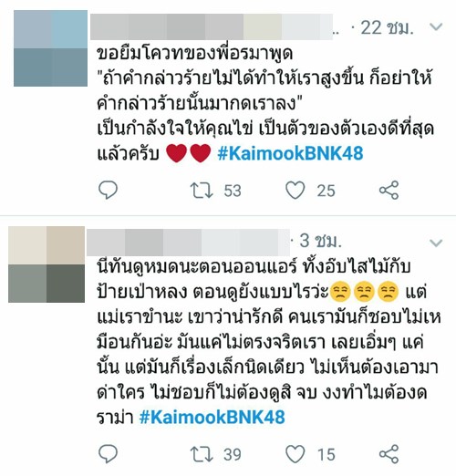Reply to the first tweet

tap(108, 190)
